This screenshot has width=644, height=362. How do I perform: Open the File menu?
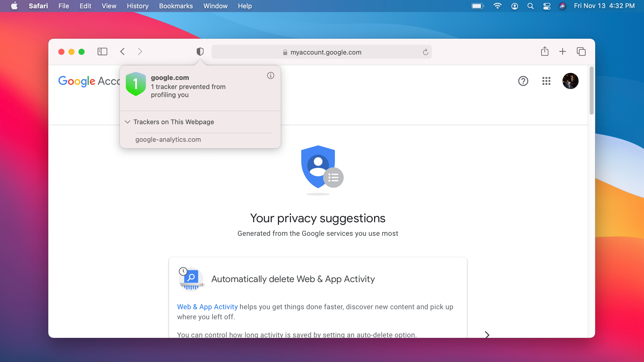64,6
